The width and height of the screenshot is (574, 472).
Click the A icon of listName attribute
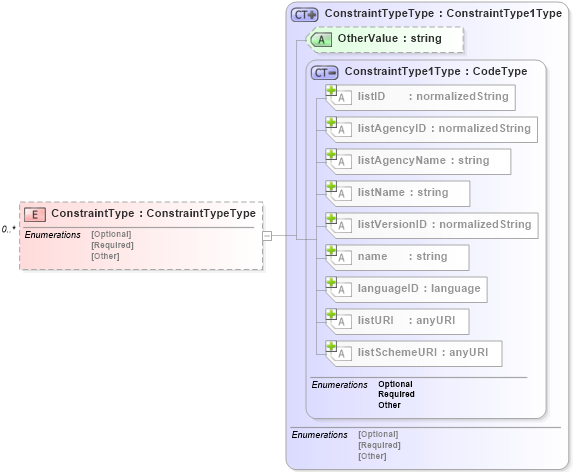[342, 194]
